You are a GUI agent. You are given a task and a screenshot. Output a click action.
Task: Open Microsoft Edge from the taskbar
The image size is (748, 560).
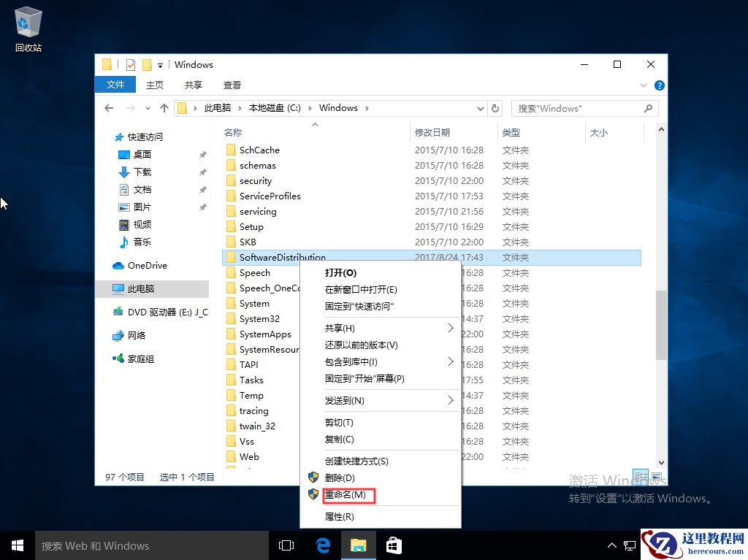(323, 545)
